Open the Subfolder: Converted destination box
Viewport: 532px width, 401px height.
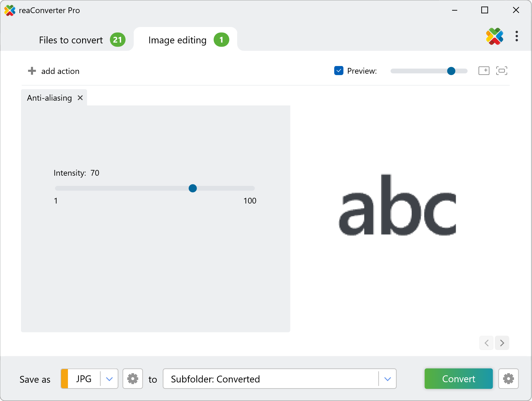point(270,379)
